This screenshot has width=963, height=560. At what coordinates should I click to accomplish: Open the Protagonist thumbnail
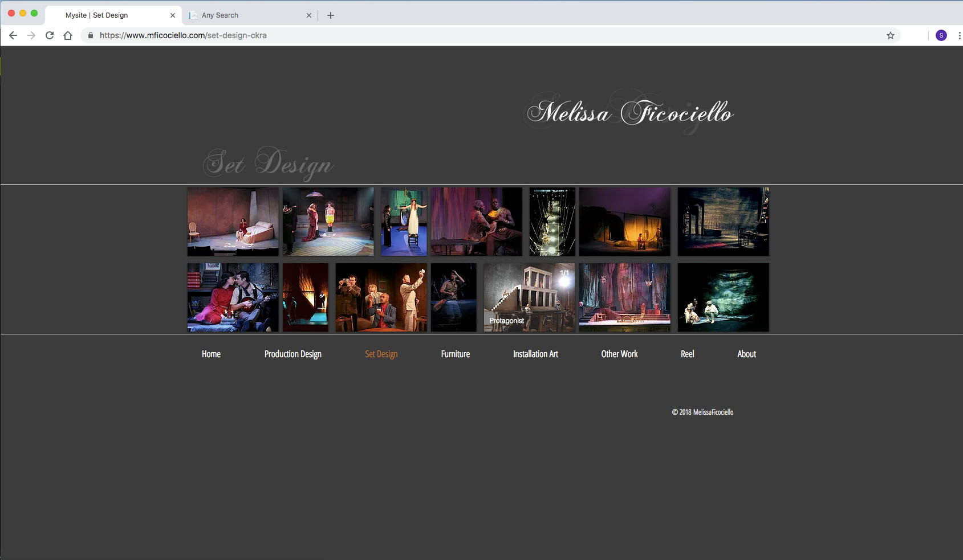coord(530,297)
